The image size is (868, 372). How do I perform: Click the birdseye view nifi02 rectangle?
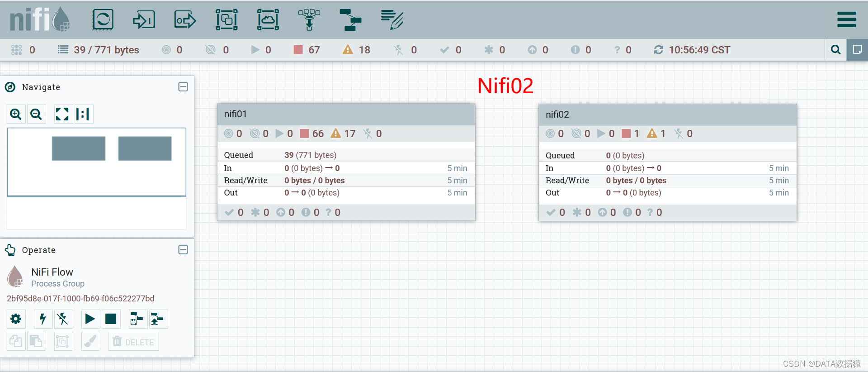coord(145,148)
